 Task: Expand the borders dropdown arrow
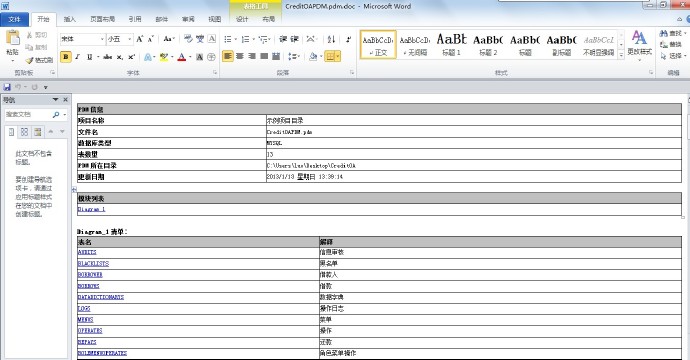(x=338, y=56)
